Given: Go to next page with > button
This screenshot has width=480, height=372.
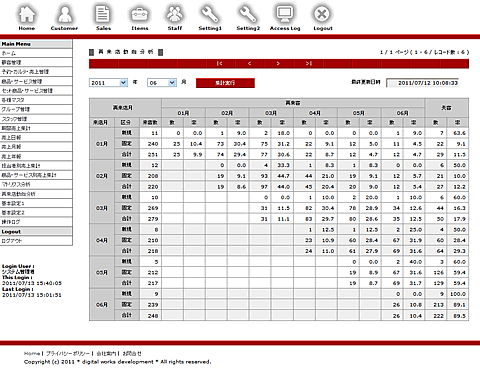Looking at the screenshot, I should coord(278,63).
